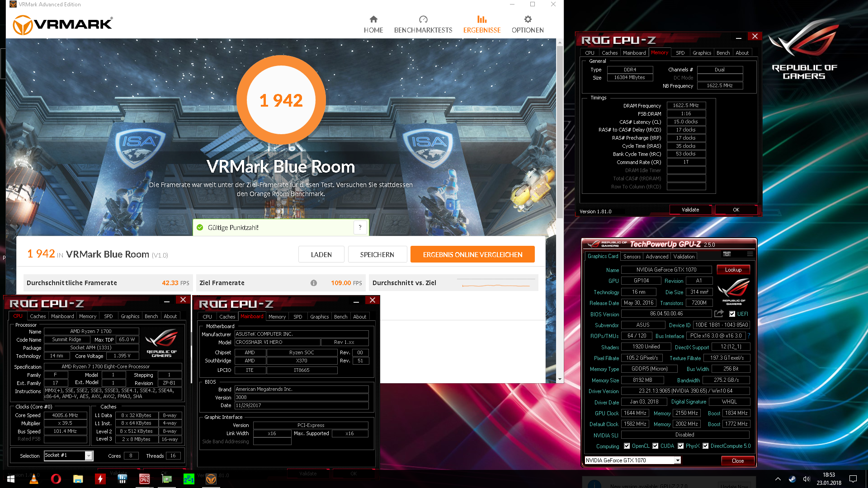Open the Advanced tab in GPU-Z
This screenshot has height=488, width=868.
[657, 256]
